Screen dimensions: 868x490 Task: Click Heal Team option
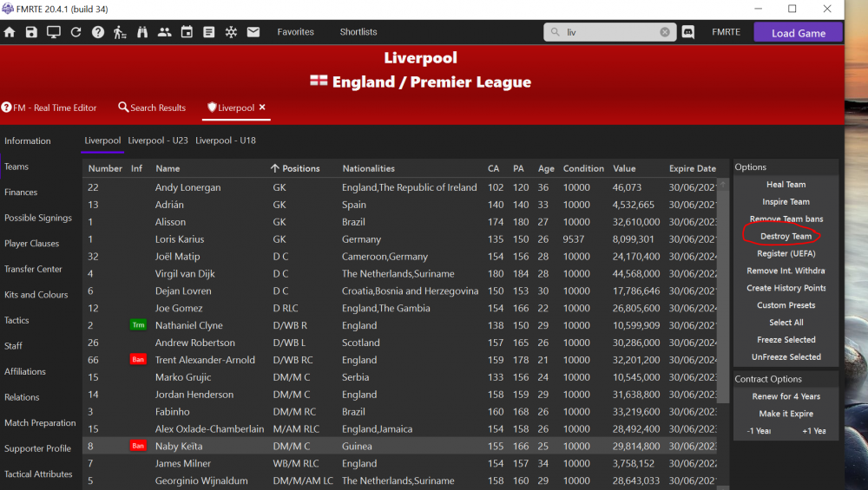pyautogui.click(x=786, y=185)
